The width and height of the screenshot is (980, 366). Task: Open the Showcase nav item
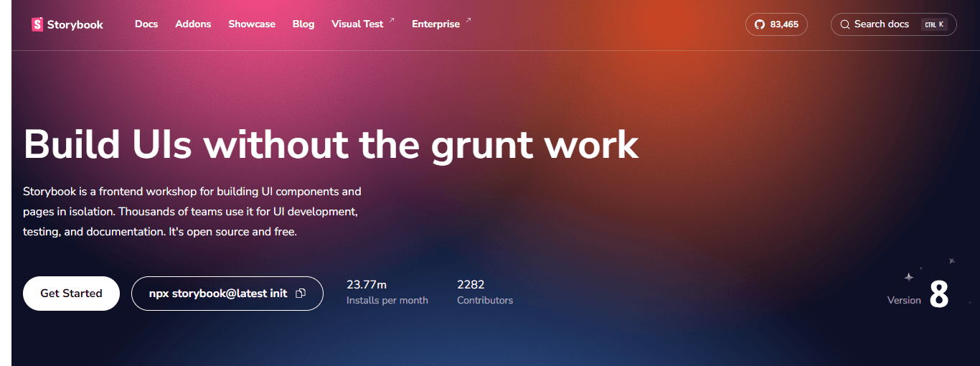252,24
